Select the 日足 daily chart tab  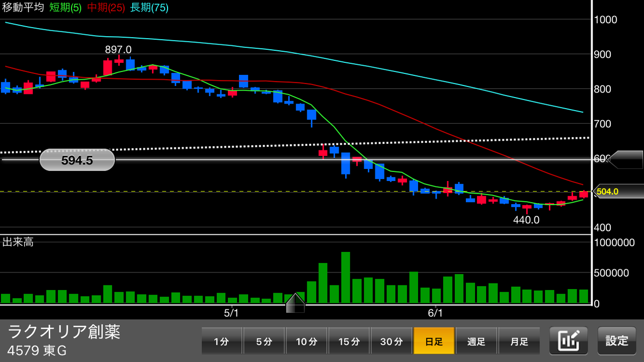click(434, 341)
